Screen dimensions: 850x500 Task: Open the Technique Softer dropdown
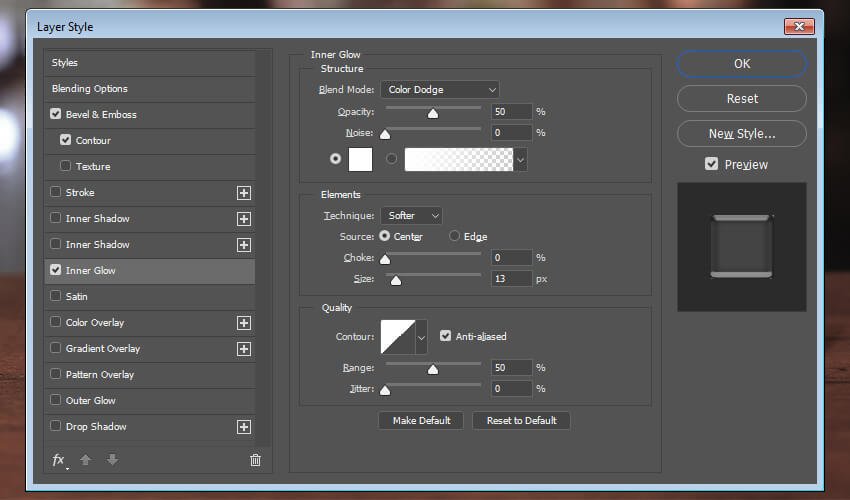point(411,216)
